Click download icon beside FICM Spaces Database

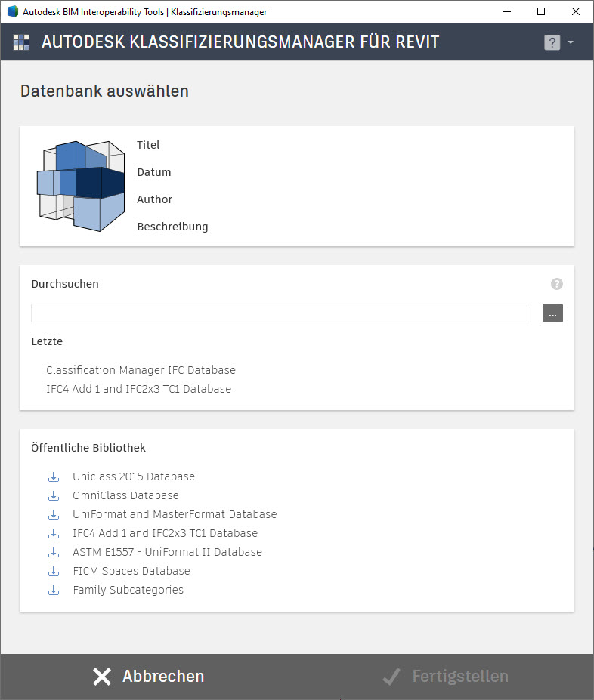pyautogui.click(x=54, y=571)
